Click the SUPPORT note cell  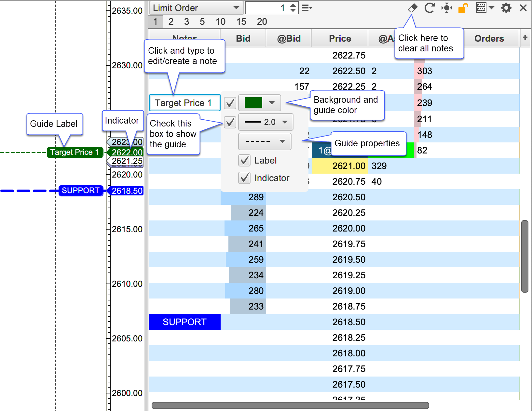tap(184, 322)
